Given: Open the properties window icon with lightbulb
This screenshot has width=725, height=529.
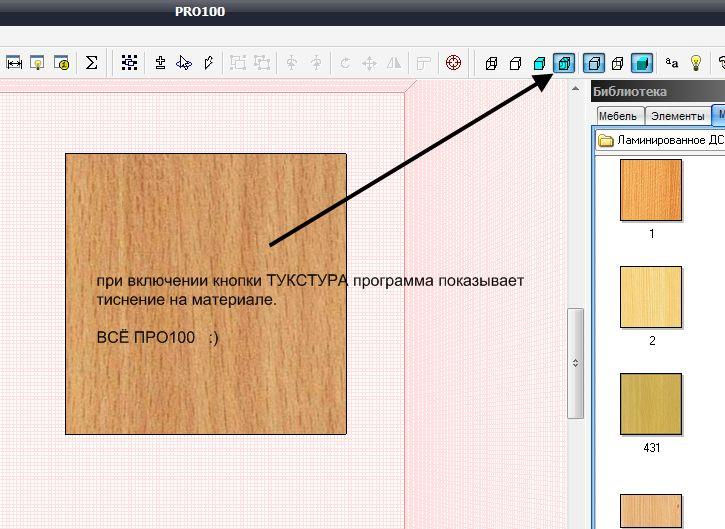Looking at the screenshot, I should tap(37, 62).
